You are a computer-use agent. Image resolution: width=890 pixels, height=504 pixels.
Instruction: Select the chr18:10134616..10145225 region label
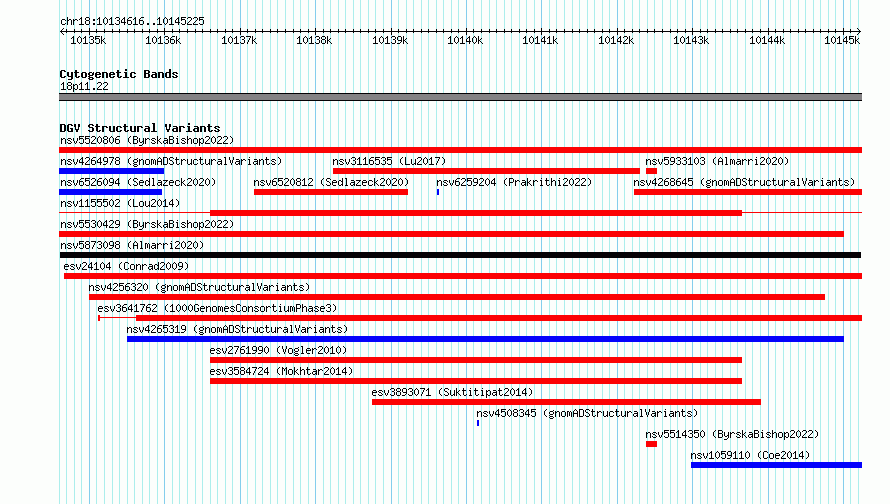tap(132, 21)
